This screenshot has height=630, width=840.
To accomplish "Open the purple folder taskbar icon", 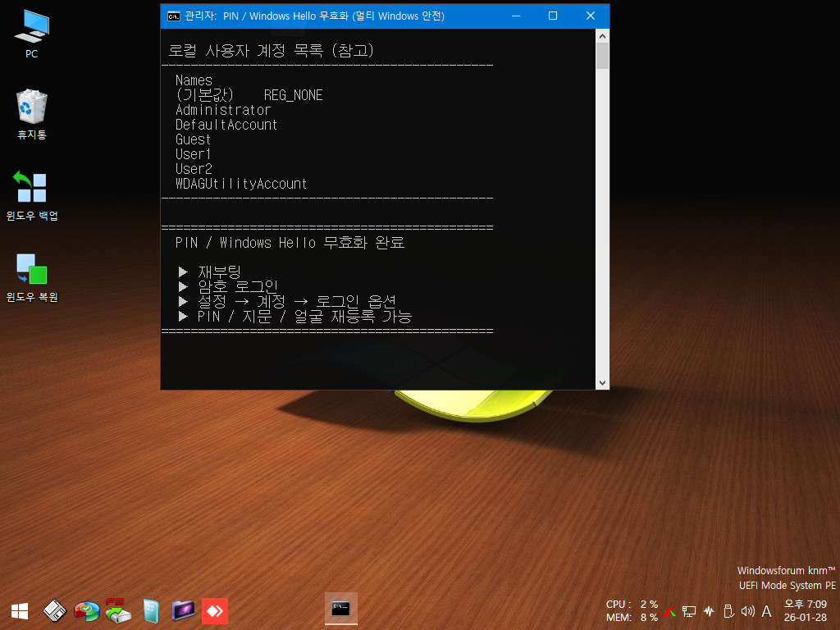I will point(183,610).
